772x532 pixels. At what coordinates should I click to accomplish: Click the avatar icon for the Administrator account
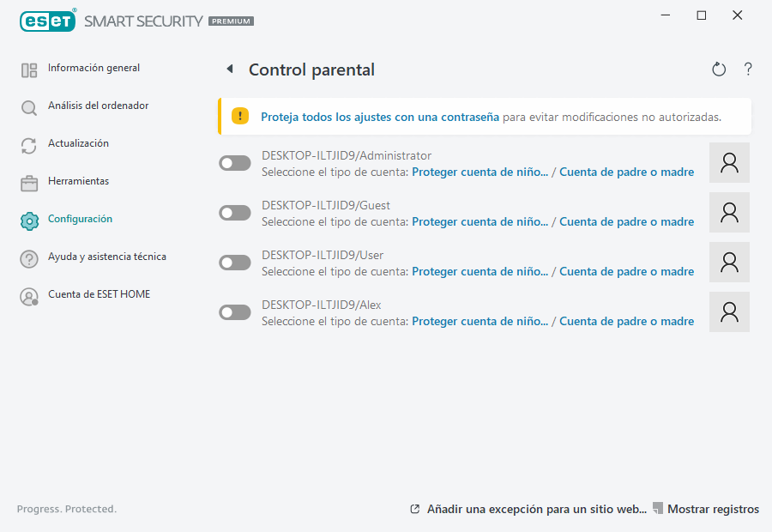729,162
